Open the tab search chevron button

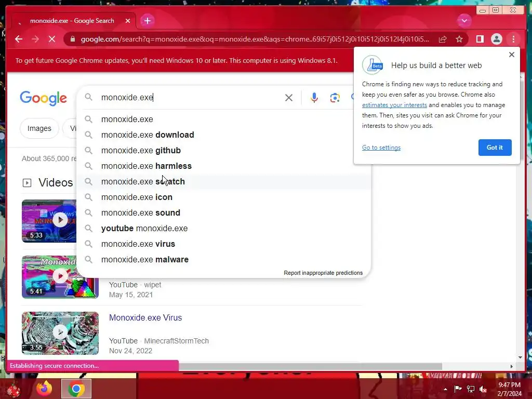(464, 21)
